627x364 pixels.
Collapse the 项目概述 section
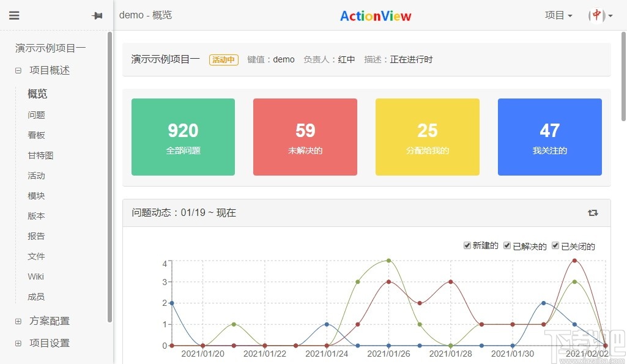pyautogui.click(x=17, y=70)
